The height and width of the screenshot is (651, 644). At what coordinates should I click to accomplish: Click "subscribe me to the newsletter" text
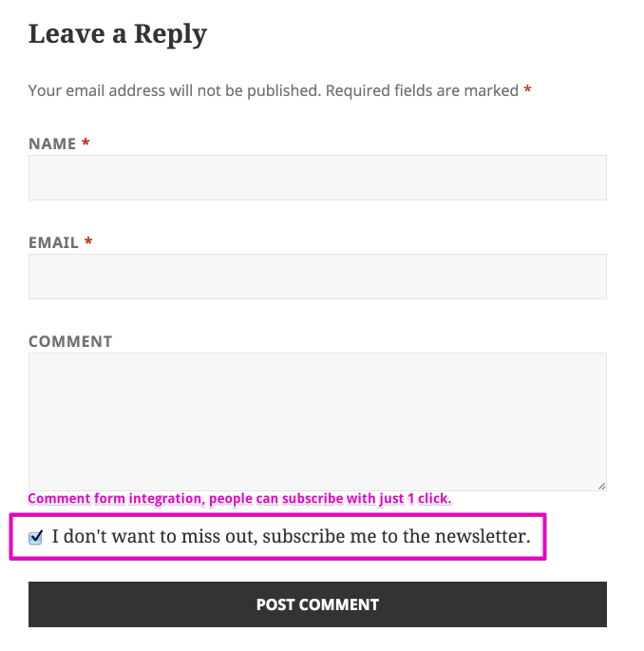point(396,537)
